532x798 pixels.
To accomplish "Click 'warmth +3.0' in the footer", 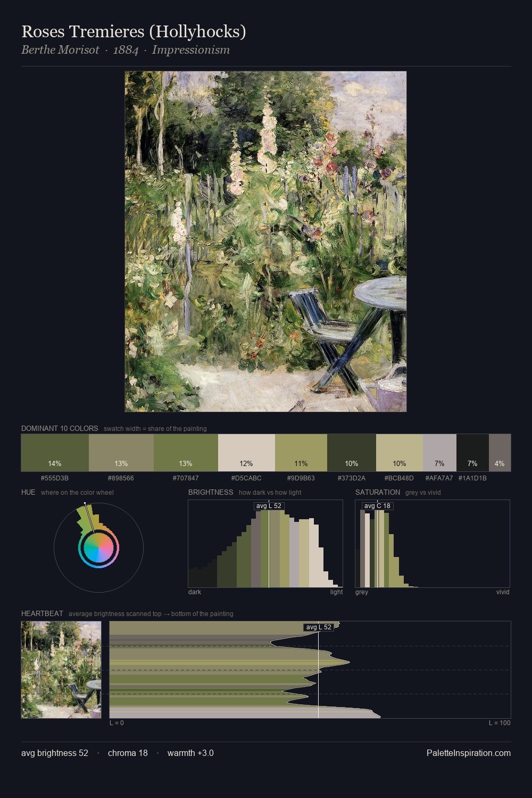I will point(190,753).
